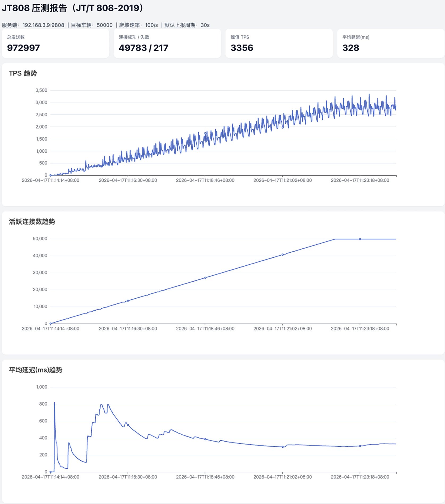This screenshot has height=504, width=445.
Task: Click the 峰值 TPS 3356 card
Action: click(279, 43)
